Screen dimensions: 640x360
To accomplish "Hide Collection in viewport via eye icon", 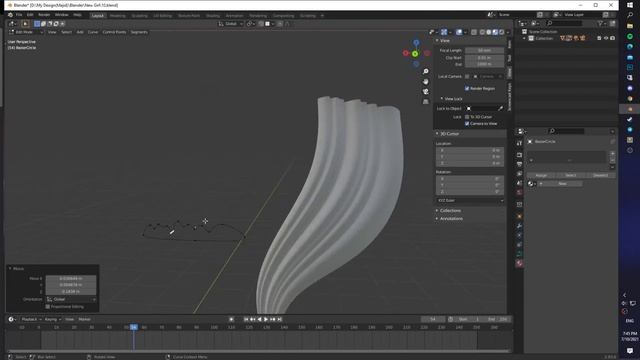I will point(606,38).
